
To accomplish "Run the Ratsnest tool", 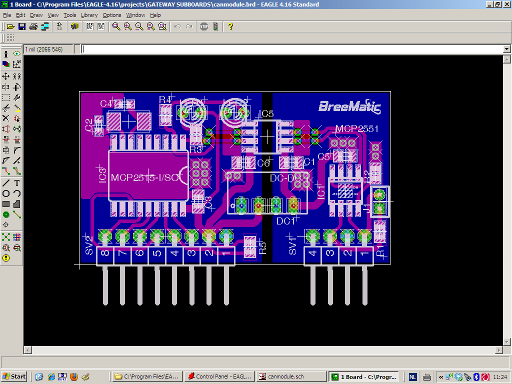I will 6,237.
